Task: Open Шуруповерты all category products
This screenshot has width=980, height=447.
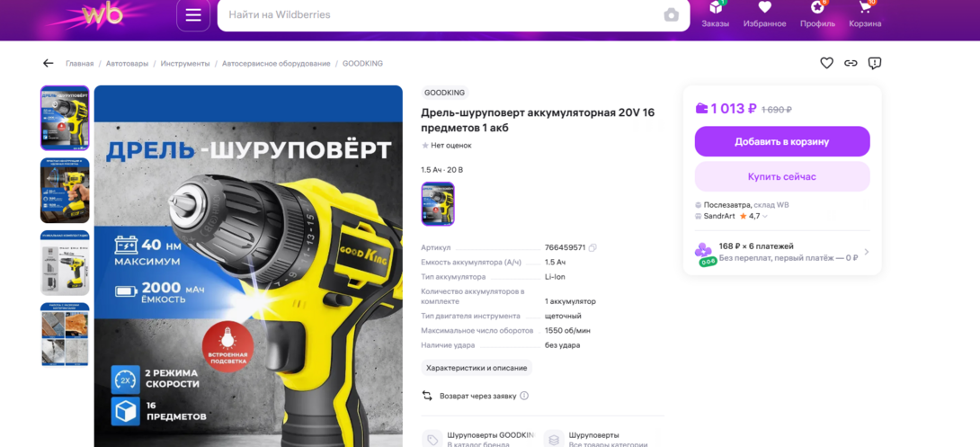Action: click(595, 438)
